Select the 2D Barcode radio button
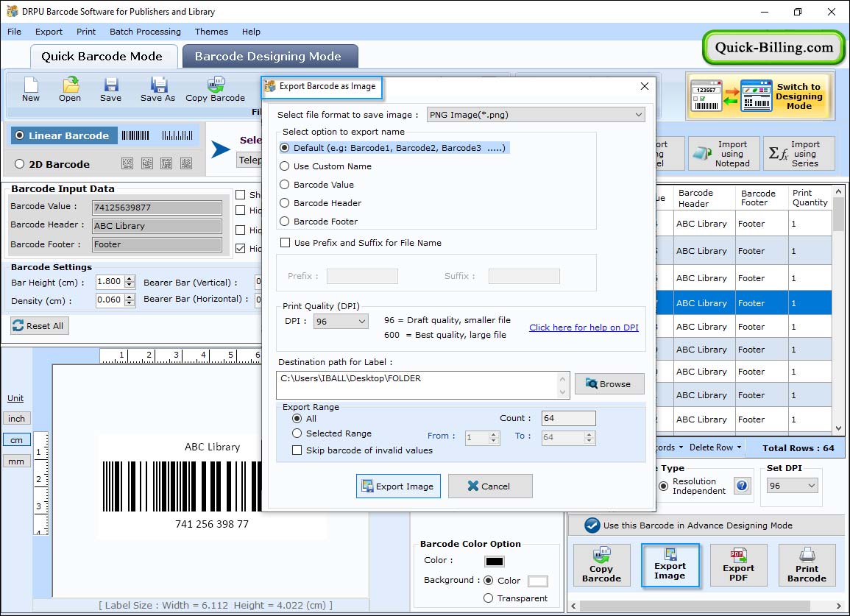The width and height of the screenshot is (850, 616). tap(20, 164)
